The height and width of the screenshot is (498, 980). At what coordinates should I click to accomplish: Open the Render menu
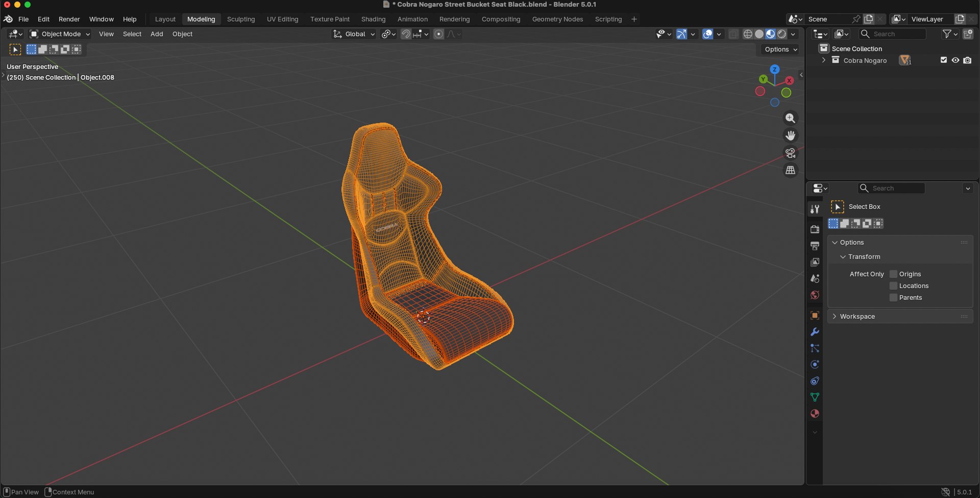tap(69, 19)
